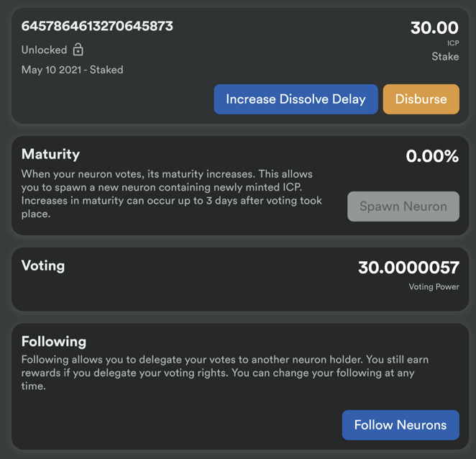Click the Unlocked status label
The height and width of the screenshot is (459, 476).
click(x=44, y=50)
